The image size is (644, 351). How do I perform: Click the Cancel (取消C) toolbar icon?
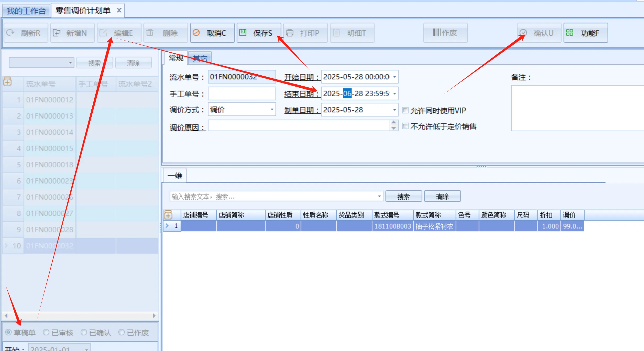(x=196, y=33)
